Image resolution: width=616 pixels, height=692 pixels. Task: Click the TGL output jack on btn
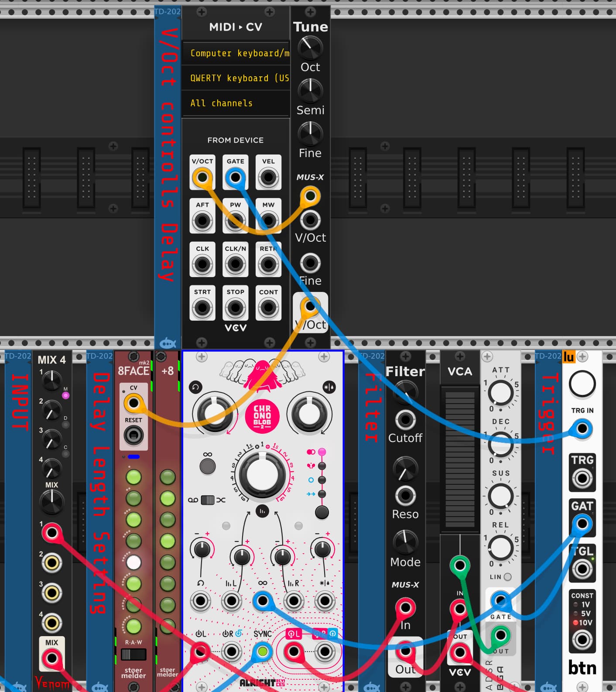tap(582, 569)
